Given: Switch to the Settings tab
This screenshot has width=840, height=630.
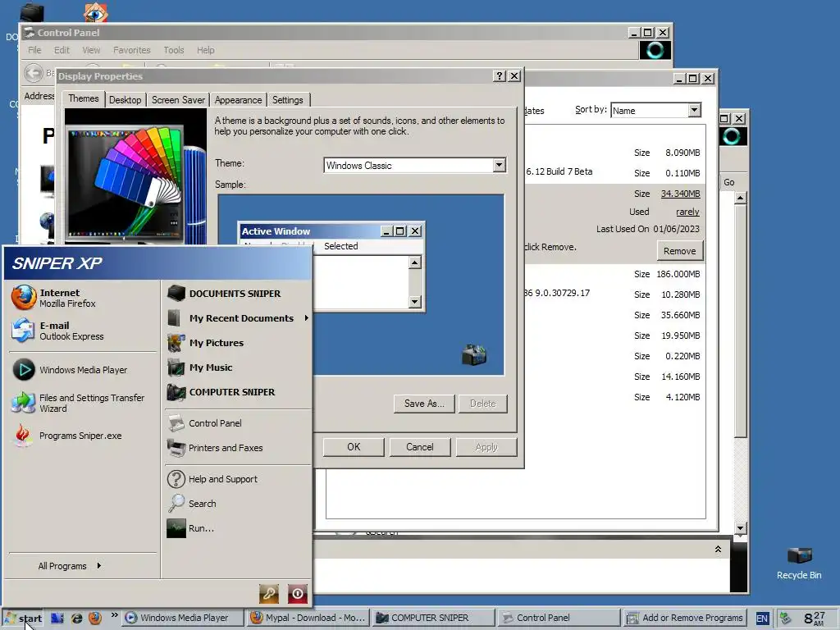Looking at the screenshot, I should [288, 99].
